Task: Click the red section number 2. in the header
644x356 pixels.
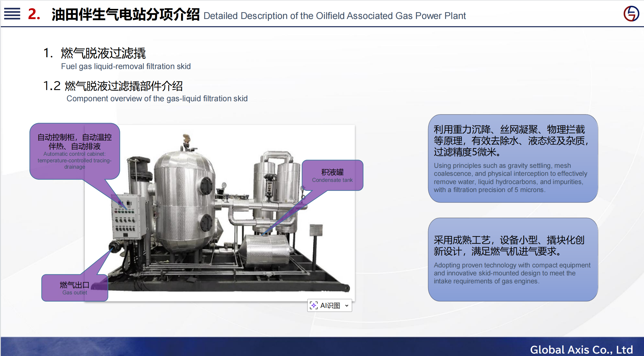Action: pos(34,14)
